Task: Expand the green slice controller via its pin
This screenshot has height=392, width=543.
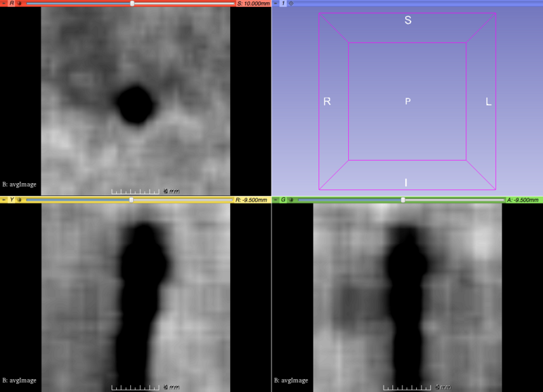Action: point(275,201)
